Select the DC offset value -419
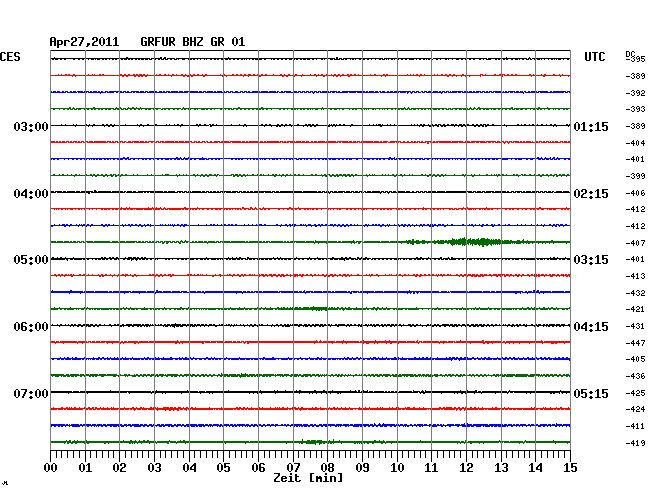Image resolution: width=650 pixels, height=494 pixels. pos(635,443)
